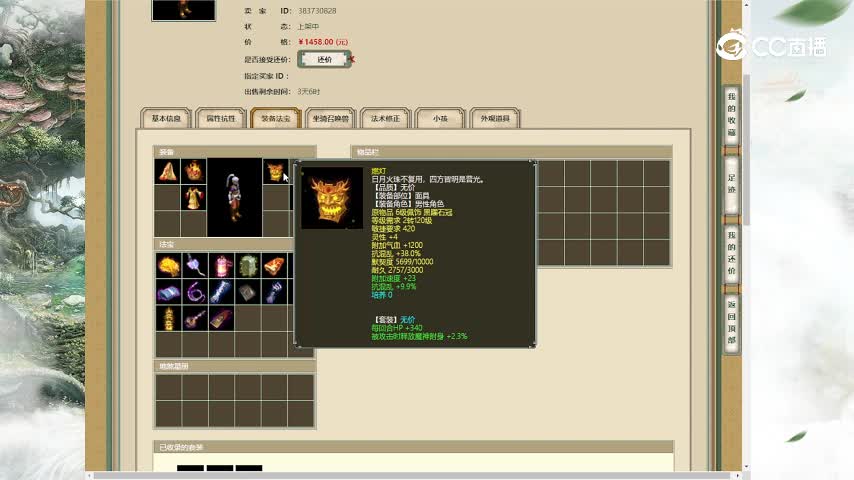Click the large mask image in tooltip
This screenshot has height=480, width=854.
pos(332,198)
